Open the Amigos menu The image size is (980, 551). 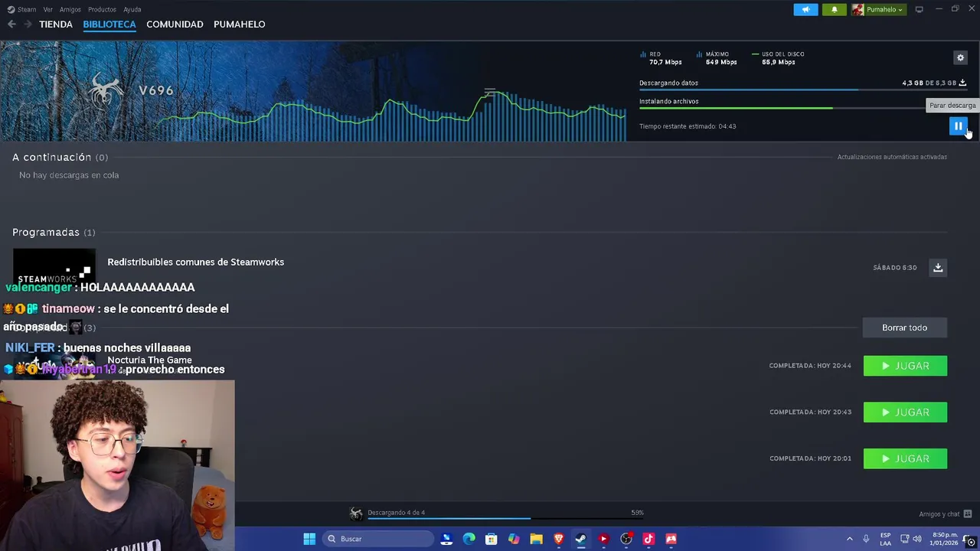[70, 9]
